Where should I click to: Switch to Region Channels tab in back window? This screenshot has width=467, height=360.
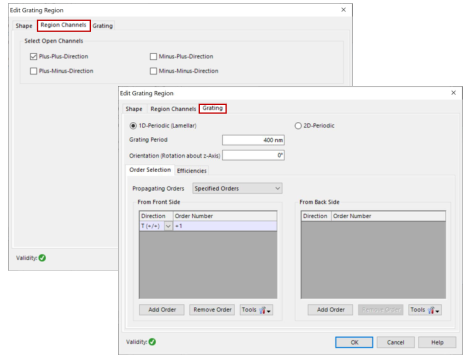(63, 25)
